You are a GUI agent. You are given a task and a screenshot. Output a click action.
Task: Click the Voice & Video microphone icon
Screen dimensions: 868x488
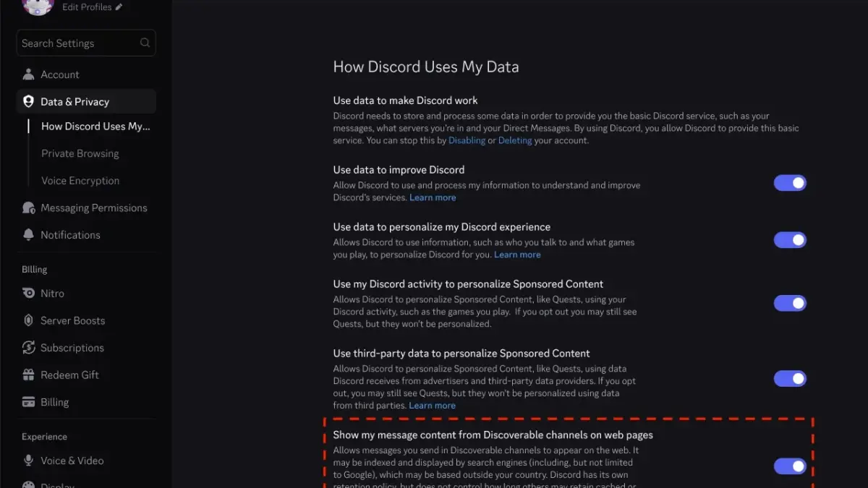coord(28,461)
